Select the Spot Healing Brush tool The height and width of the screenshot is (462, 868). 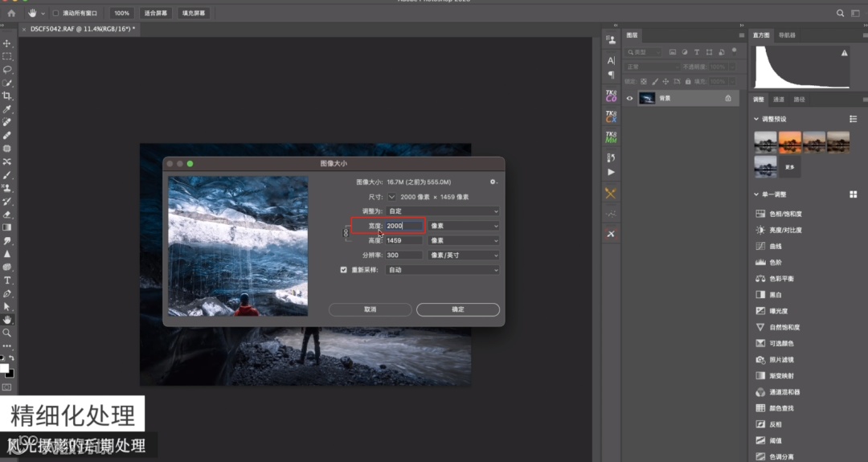point(6,121)
